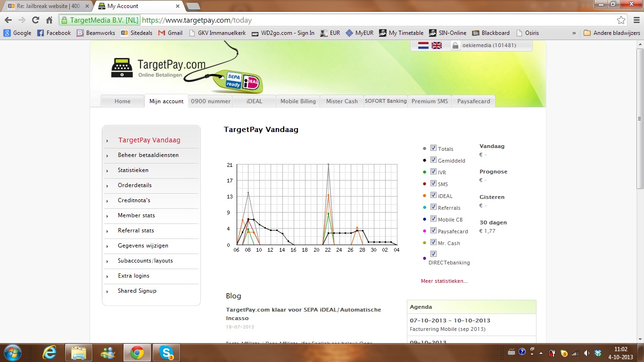Open the Paysafecard navigation tab
This screenshot has width=644, height=362.
click(x=473, y=101)
